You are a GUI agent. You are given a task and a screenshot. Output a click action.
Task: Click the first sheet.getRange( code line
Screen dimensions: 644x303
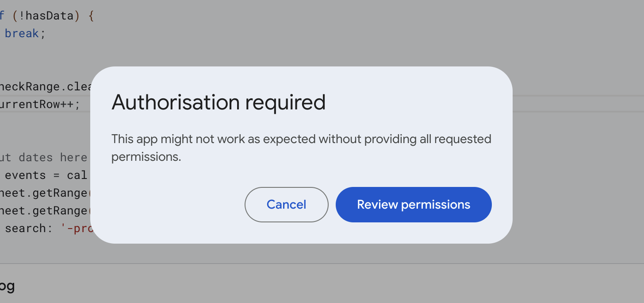point(44,193)
